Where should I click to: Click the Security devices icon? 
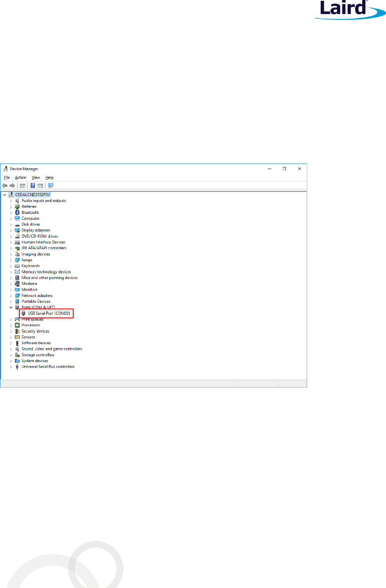(x=17, y=331)
